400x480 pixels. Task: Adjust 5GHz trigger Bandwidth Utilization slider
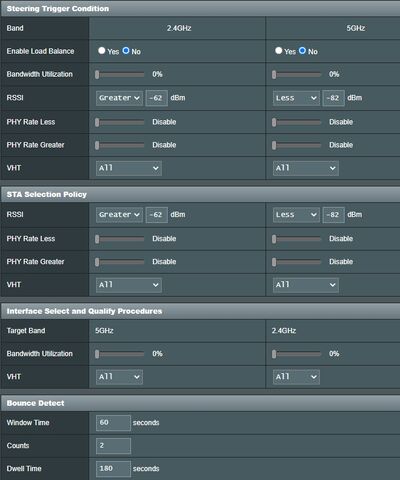coord(297,74)
